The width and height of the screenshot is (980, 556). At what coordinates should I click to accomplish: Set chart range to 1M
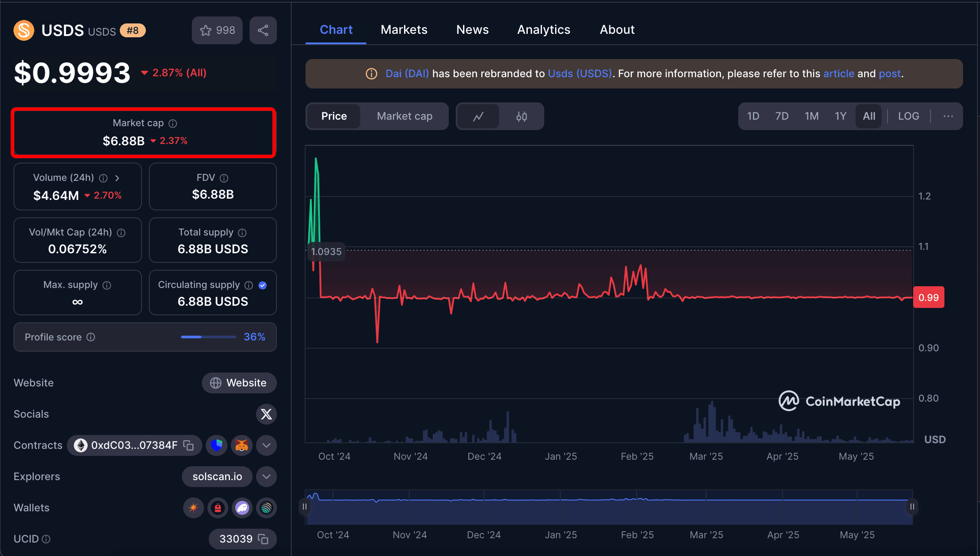coord(811,116)
